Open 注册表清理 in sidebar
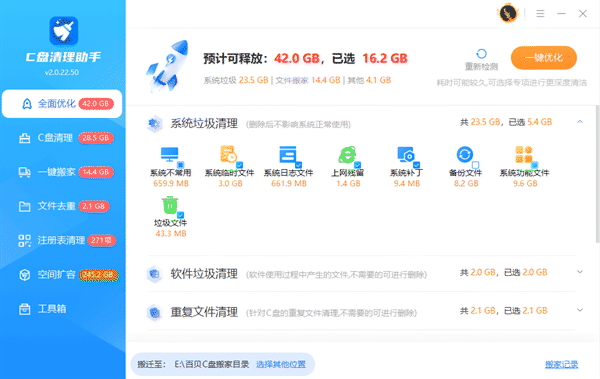Screen dimensions: 600x379 pyautogui.click(x=62, y=240)
